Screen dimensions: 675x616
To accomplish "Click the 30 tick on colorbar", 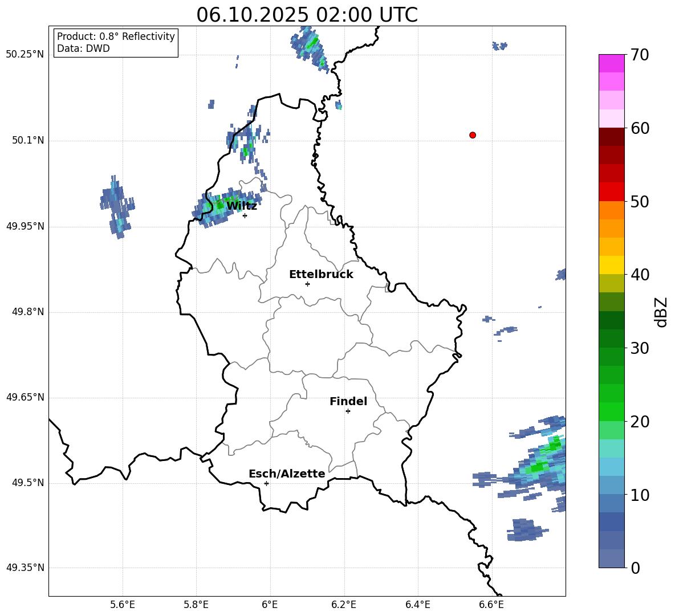I will click(640, 348).
